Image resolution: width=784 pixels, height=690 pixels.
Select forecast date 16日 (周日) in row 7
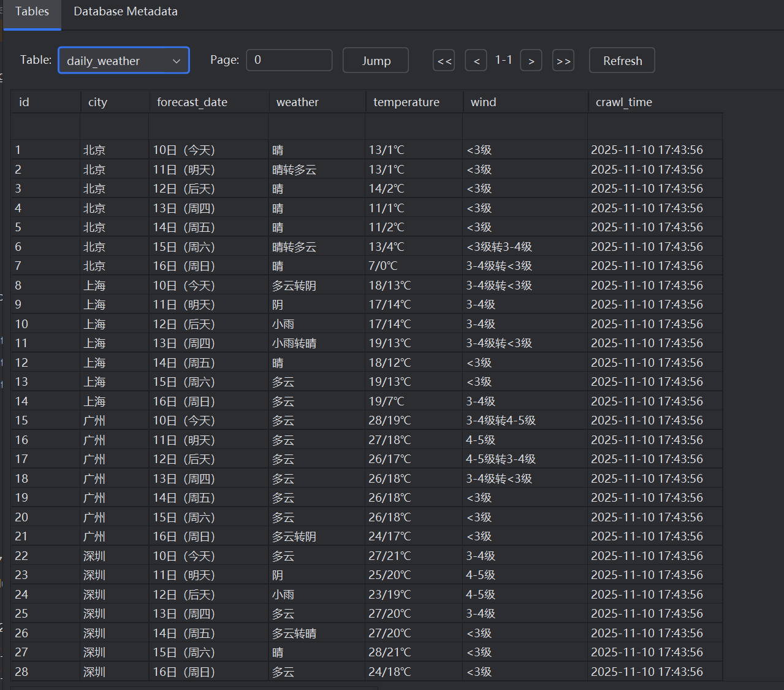pos(209,266)
